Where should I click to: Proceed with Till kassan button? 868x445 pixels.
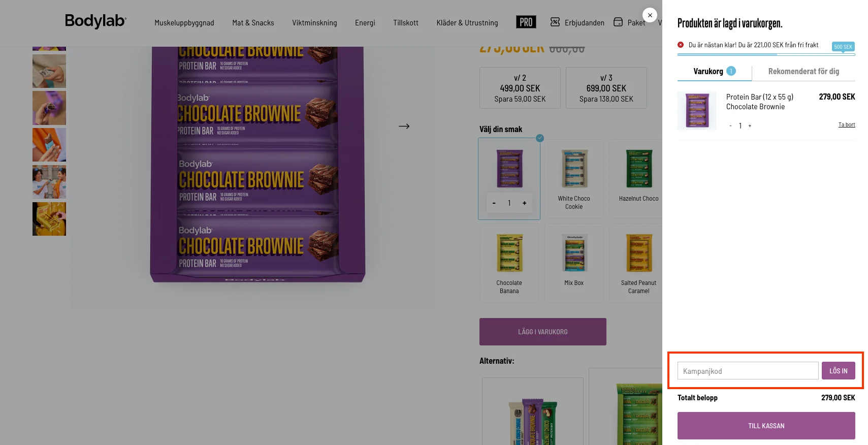[x=766, y=426]
